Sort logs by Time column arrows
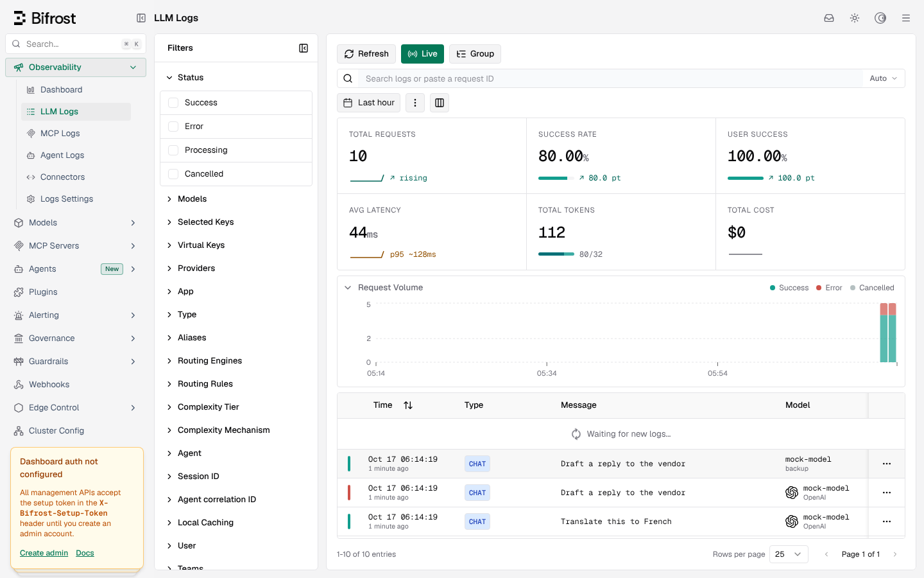 (x=408, y=405)
